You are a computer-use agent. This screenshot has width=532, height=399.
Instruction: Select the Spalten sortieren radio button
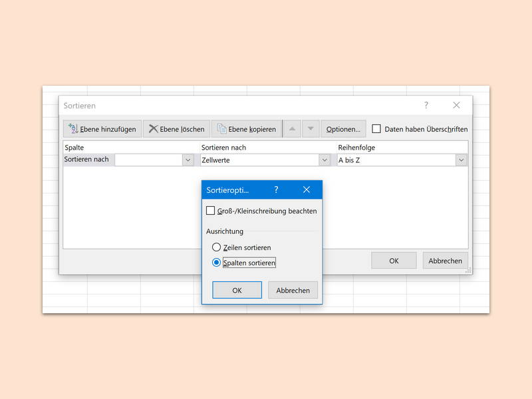[216, 262]
